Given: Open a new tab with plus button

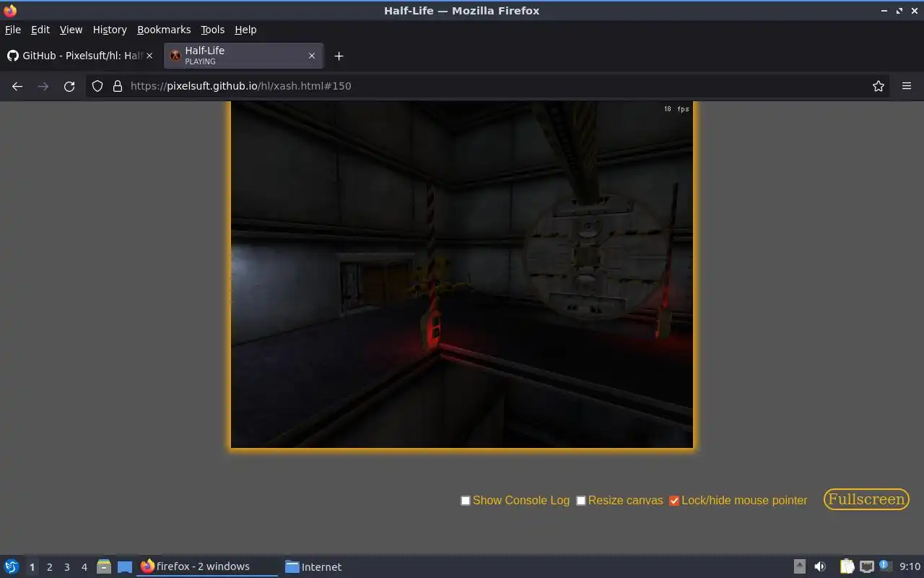Looking at the screenshot, I should point(339,56).
